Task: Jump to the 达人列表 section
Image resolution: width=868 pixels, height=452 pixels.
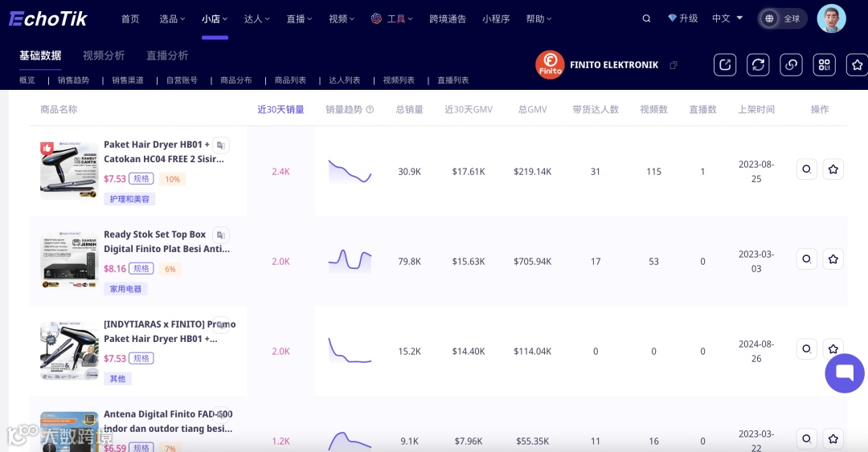Action: [345, 80]
